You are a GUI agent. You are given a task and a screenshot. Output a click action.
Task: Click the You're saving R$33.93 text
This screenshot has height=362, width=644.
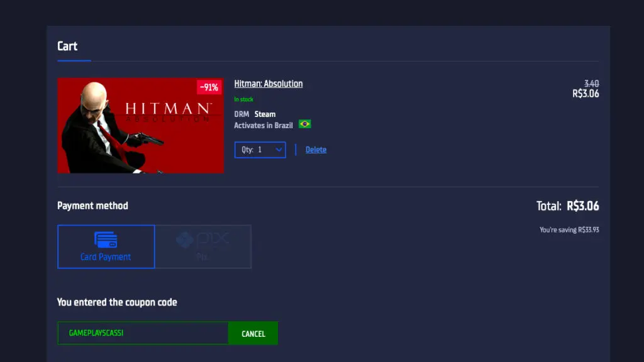point(569,229)
